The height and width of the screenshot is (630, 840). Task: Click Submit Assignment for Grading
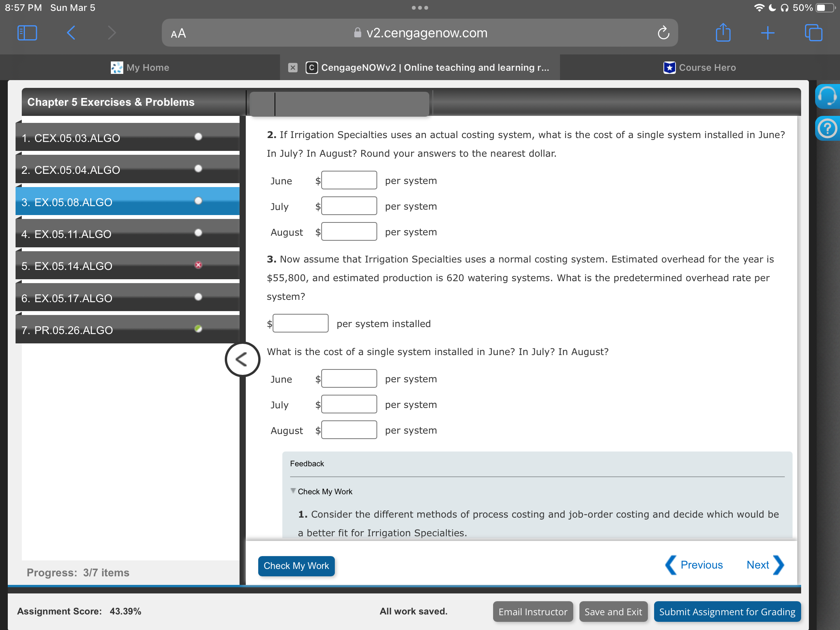tap(727, 612)
